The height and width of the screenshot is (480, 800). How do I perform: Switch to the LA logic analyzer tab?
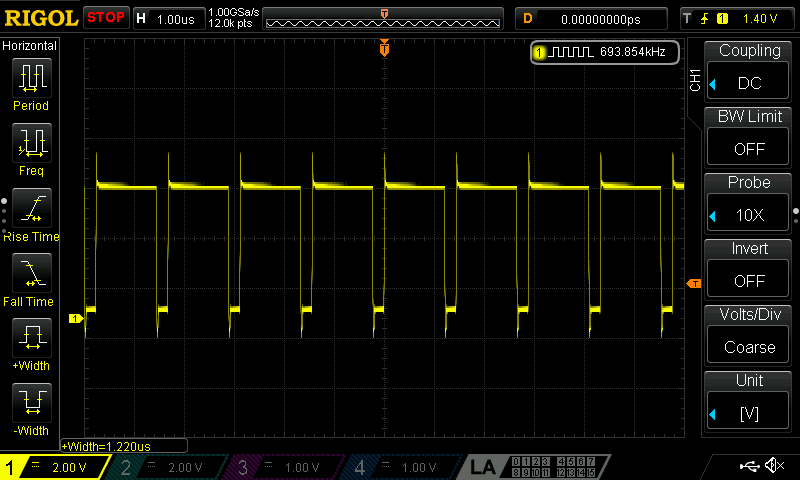(x=484, y=467)
